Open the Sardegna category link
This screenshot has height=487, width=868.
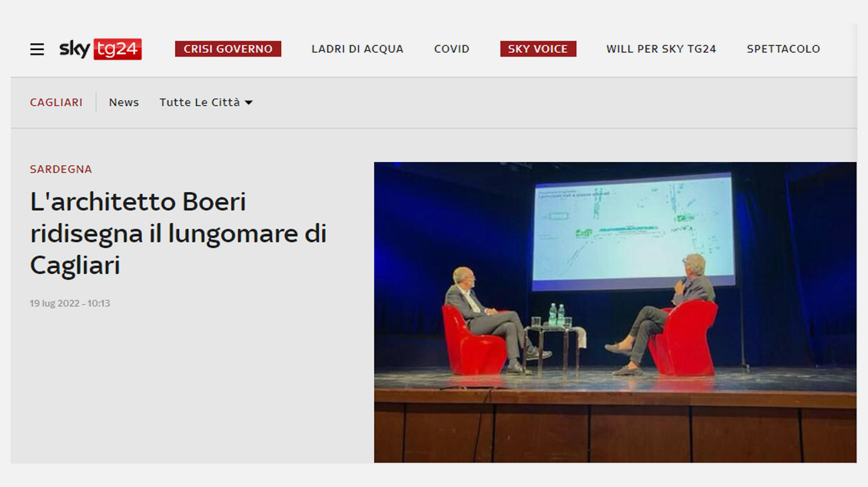point(61,169)
